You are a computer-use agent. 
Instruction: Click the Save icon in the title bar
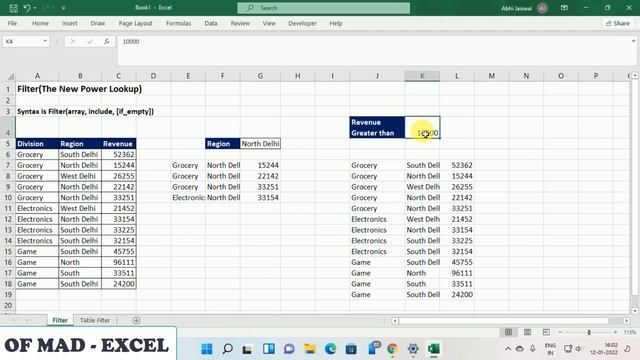click(x=13, y=8)
